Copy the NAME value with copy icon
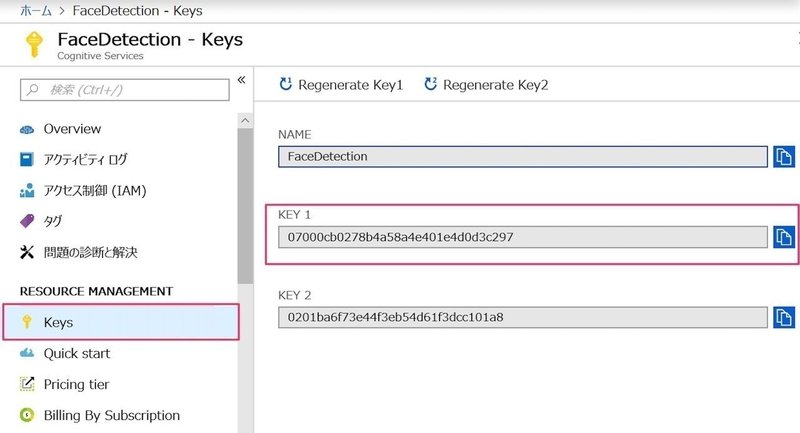This screenshot has width=800, height=433. coord(784,157)
